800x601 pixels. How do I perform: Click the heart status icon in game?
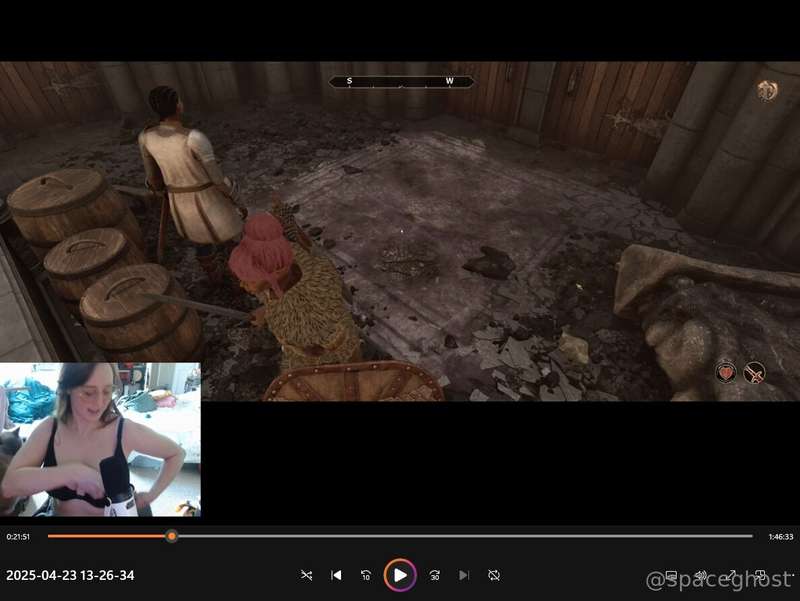tap(727, 373)
